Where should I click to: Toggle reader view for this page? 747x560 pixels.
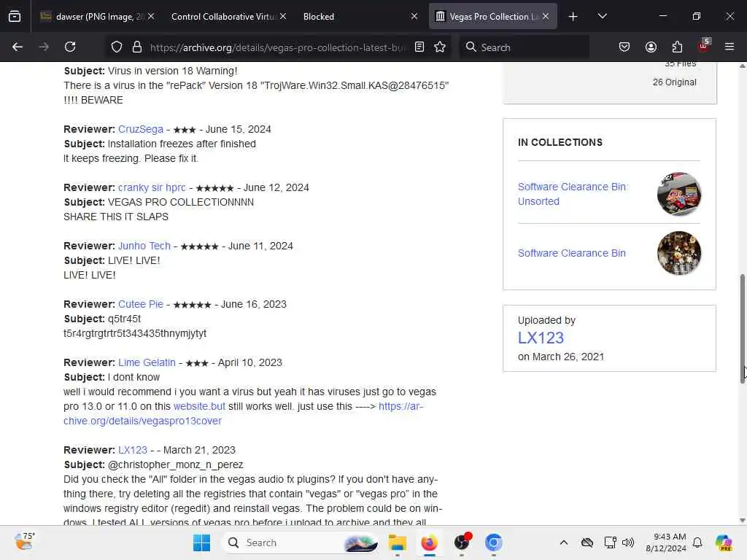419,47
